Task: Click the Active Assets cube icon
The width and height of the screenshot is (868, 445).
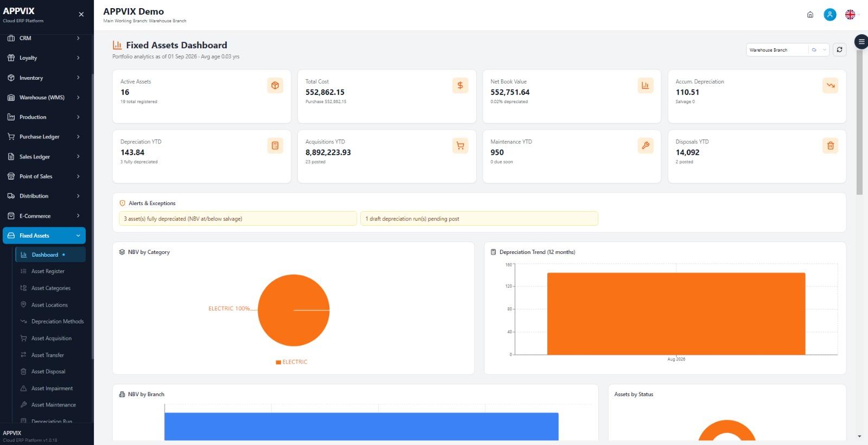Action: 275,85
